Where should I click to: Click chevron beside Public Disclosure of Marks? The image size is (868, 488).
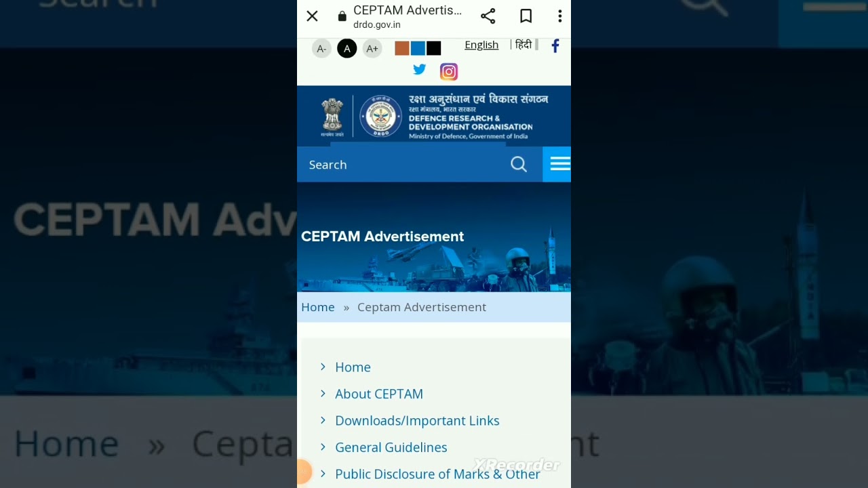tap(323, 474)
